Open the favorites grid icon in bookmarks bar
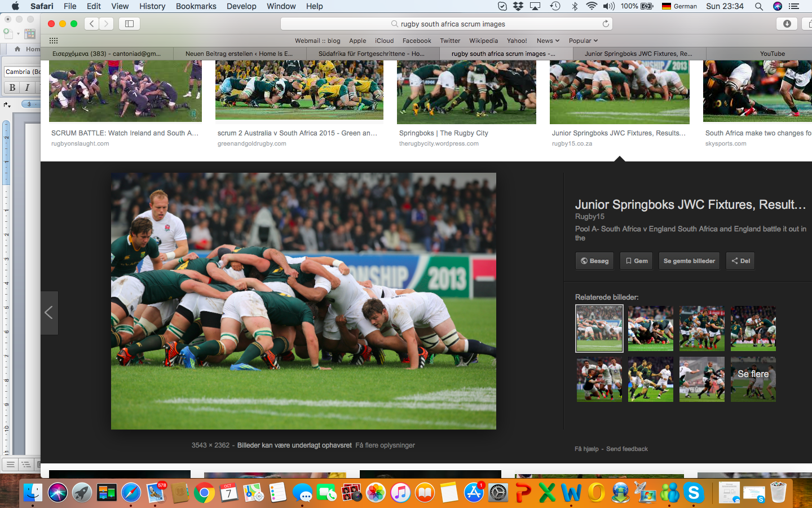 tap(54, 41)
